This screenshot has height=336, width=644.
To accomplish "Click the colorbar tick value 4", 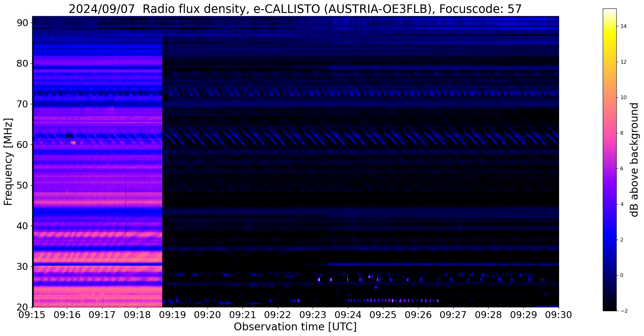I will (621, 204).
